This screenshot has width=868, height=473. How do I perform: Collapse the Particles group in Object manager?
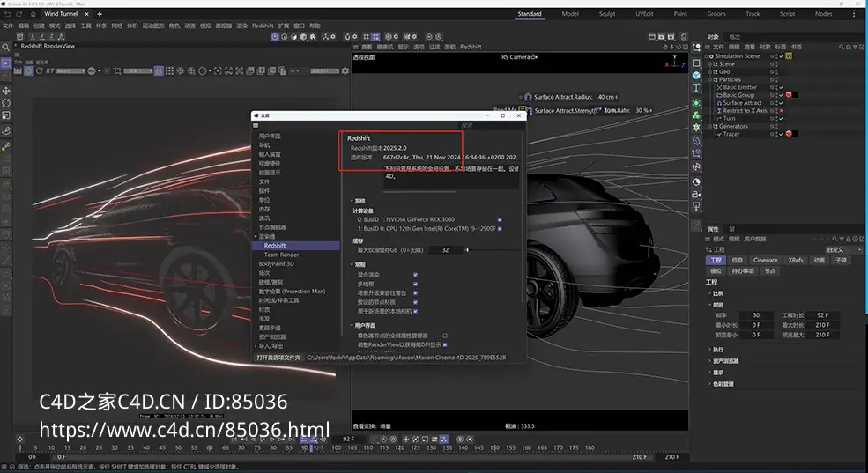[711, 79]
